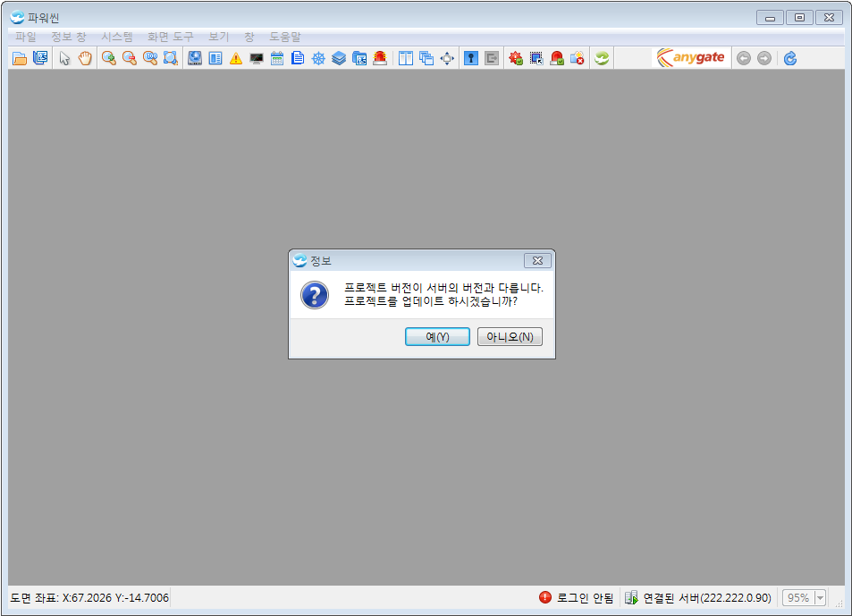The width and height of the screenshot is (852, 616).
Task: Click the gray forward arrow button
Action: click(x=764, y=58)
